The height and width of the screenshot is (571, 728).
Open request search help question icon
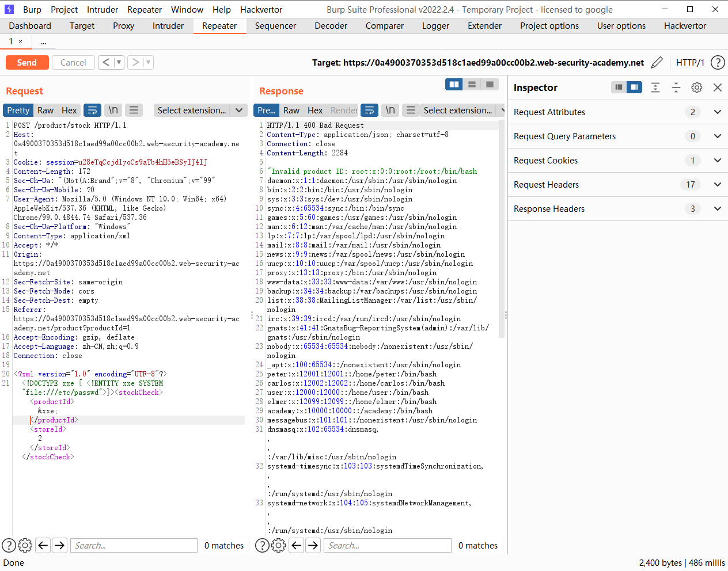(9, 545)
